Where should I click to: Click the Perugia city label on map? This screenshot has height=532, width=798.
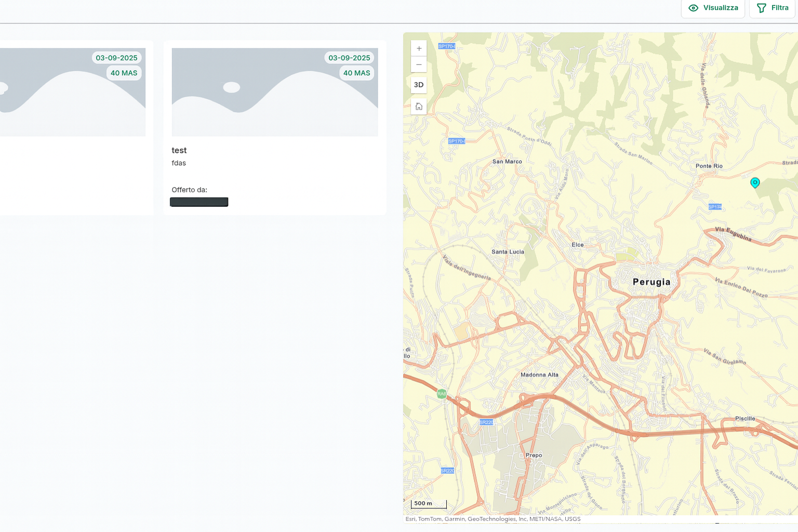point(651,282)
